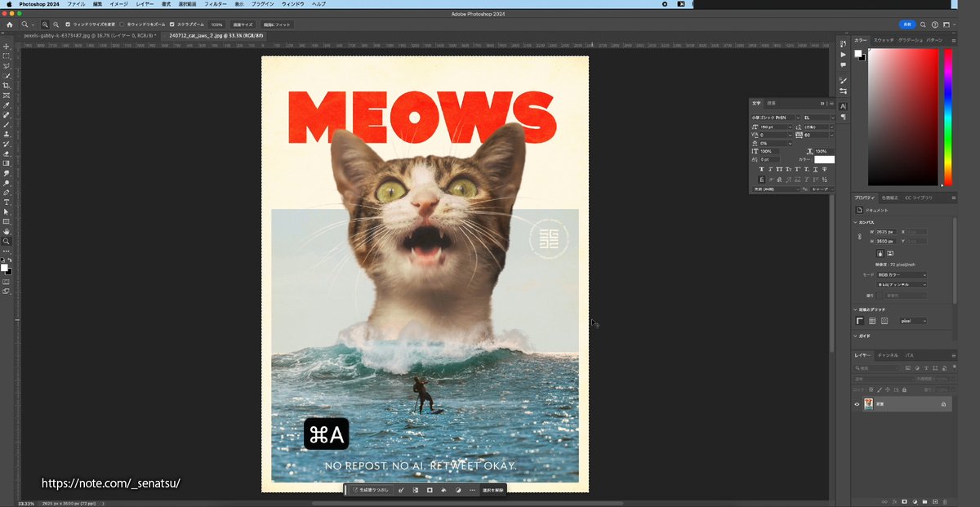The width and height of the screenshot is (980, 507).
Task: Select the Eraser tool
Action: coord(7,153)
